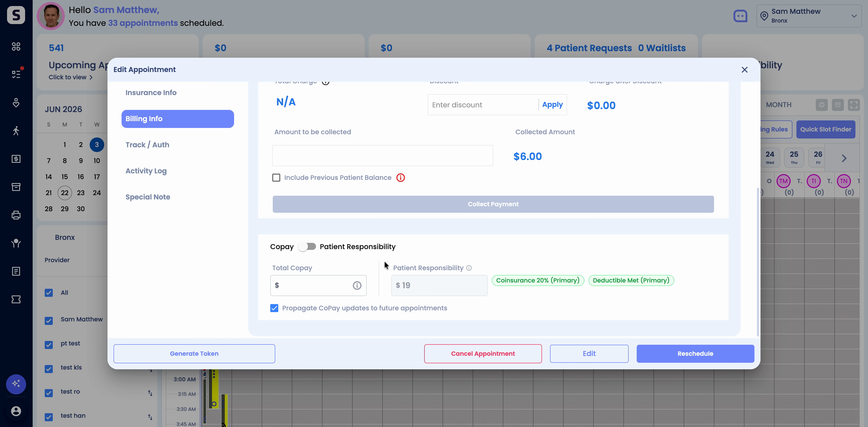Click the TM provider avatar in calendar header
868x427 pixels.
tap(783, 181)
